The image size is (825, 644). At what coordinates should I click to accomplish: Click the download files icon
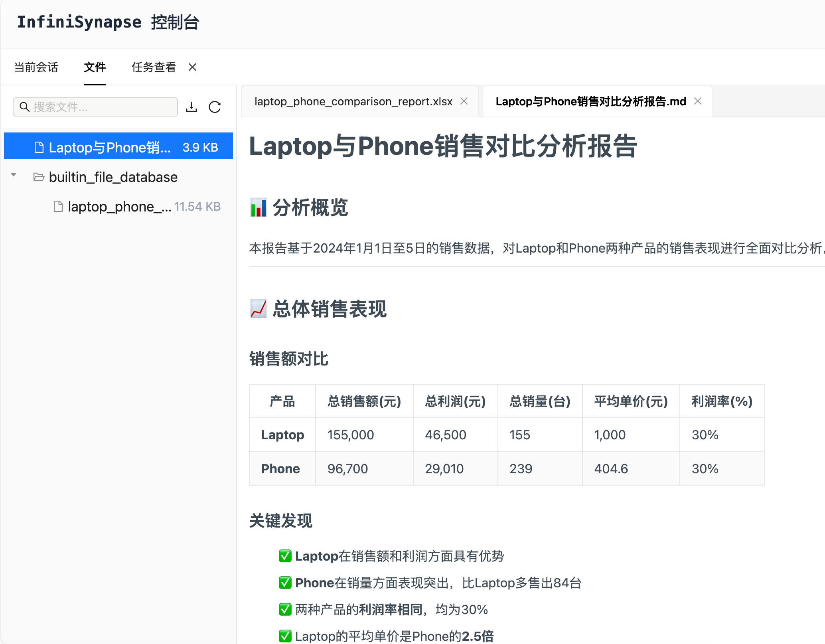pos(192,107)
